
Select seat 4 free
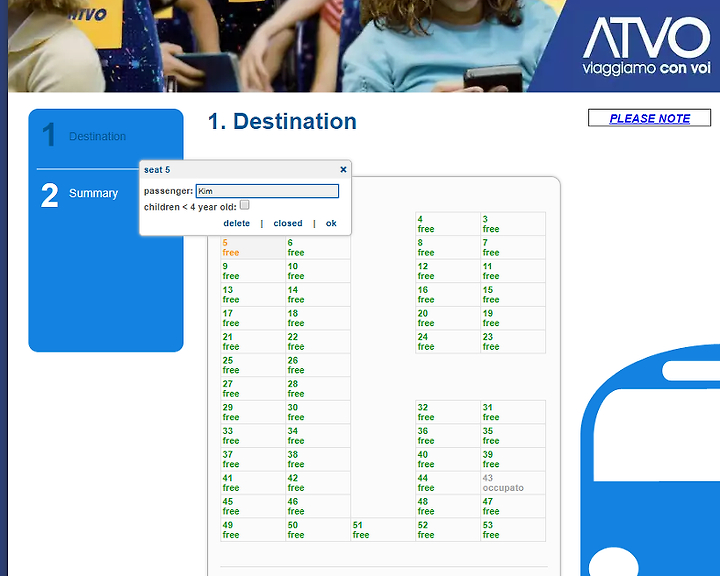point(448,224)
